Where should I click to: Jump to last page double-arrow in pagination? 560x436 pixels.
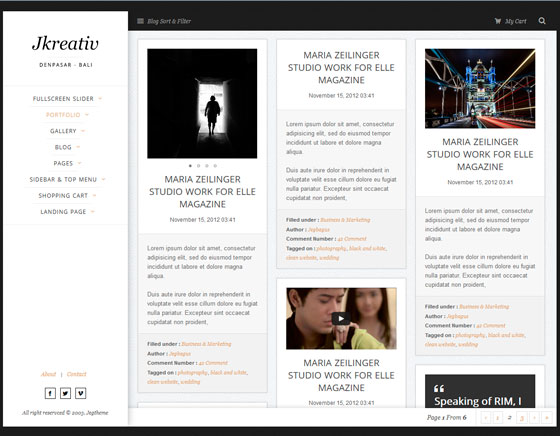click(547, 417)
